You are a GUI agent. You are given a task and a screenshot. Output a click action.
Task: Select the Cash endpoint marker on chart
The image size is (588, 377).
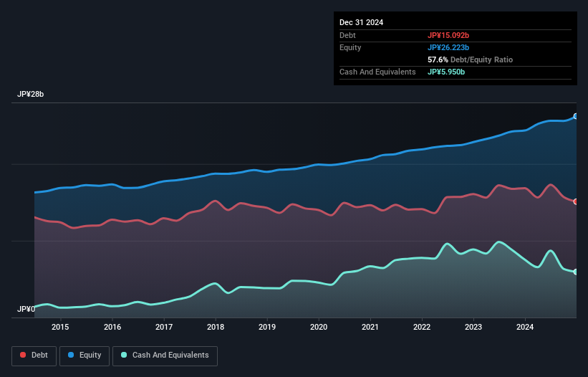point(576,272)
